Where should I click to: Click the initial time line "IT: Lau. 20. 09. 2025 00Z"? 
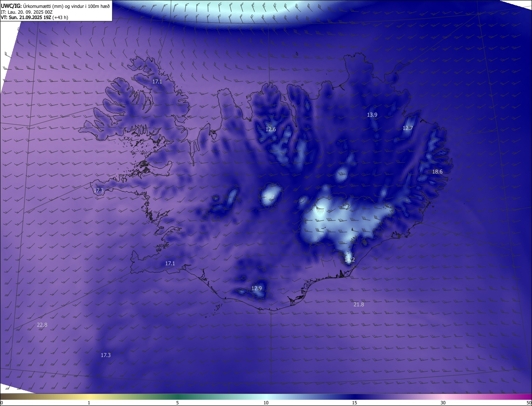pos(27,12)
